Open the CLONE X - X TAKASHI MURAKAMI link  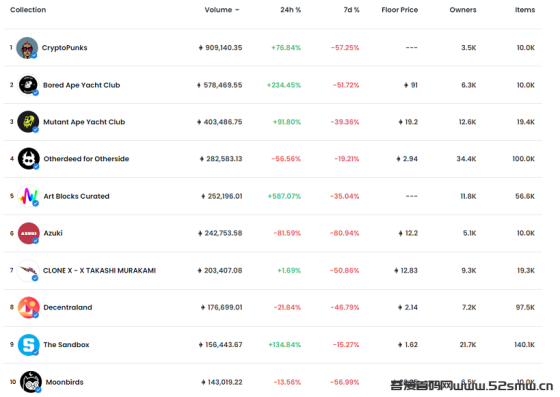[x=99, y=270]
